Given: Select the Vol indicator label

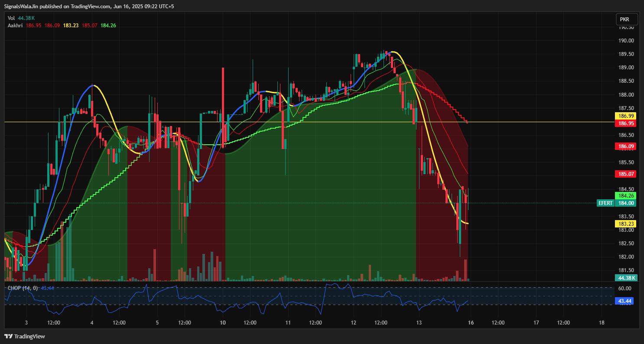Looking at the screenshot, I should [x=11, y=18].
